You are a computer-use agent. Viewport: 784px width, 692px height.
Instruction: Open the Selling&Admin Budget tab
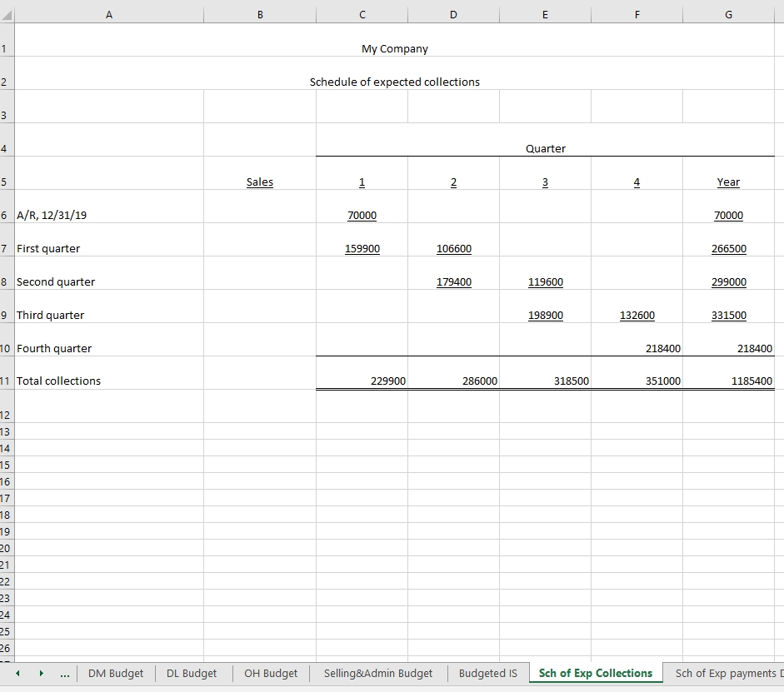377,673
